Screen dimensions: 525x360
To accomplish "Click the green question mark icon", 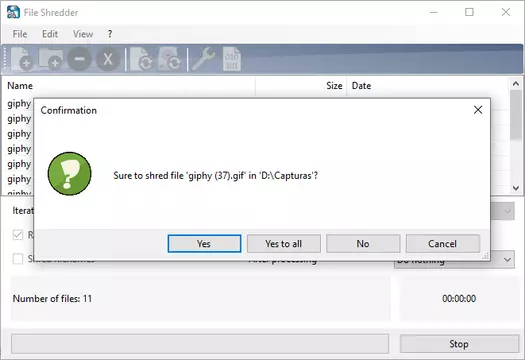I will point(69,174).
